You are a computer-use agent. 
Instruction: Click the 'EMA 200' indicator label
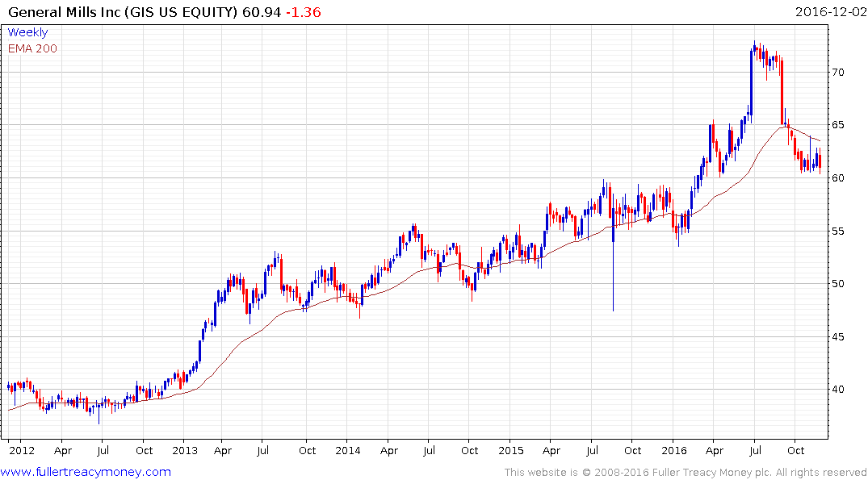tap(32, 48)
